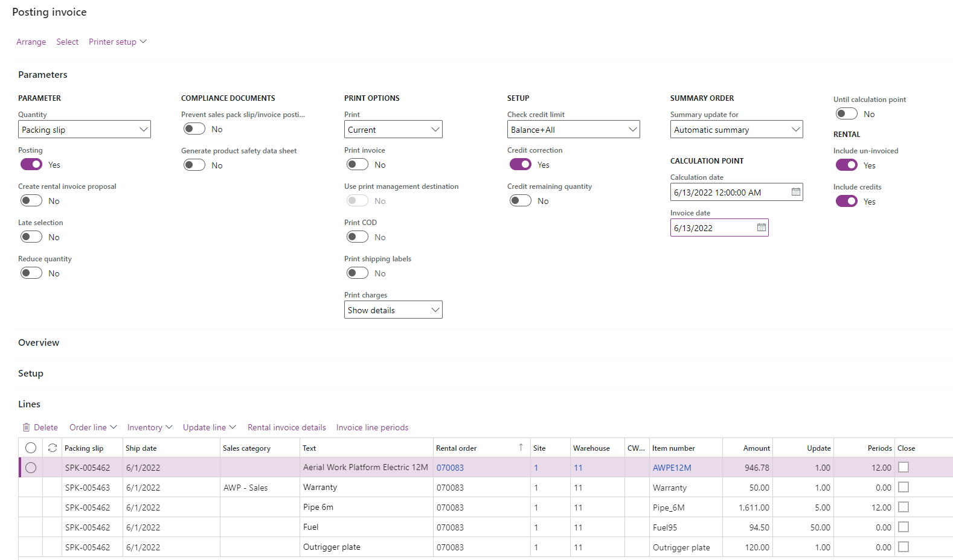Click the Outrigger plate text cell

pos(367,547)
